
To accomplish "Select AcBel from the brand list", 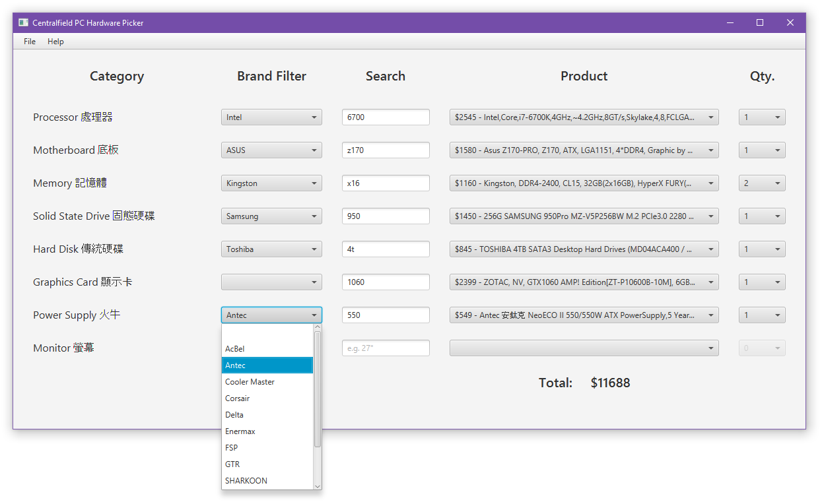I will click(267, 349).
